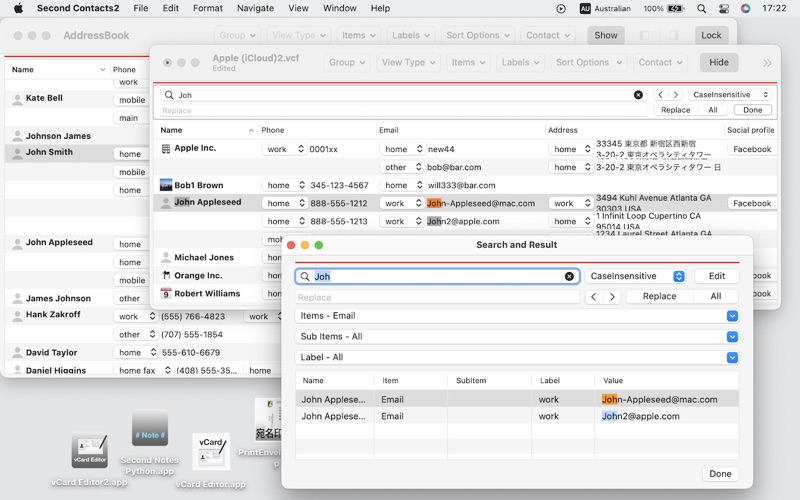The width and height of the screenshot is (800, 500).
Task: Open the Window menu
Action: tap(339, 8)
